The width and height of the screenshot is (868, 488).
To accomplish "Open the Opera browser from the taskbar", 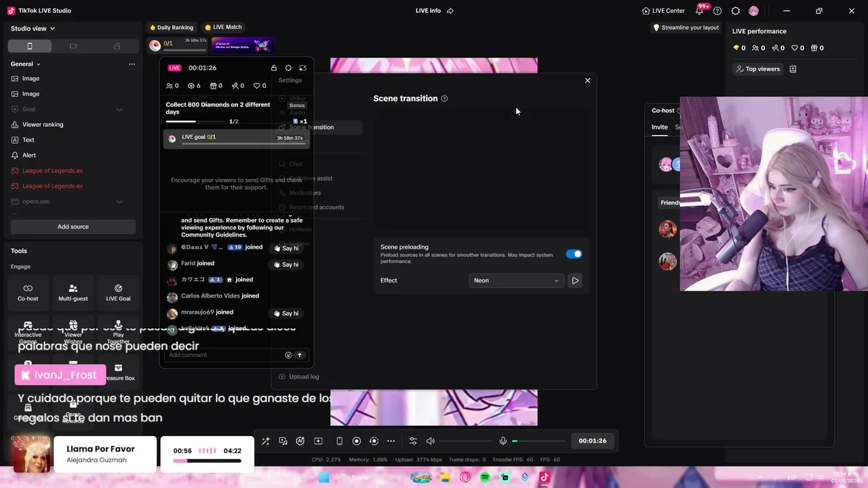I will (465, 478).
